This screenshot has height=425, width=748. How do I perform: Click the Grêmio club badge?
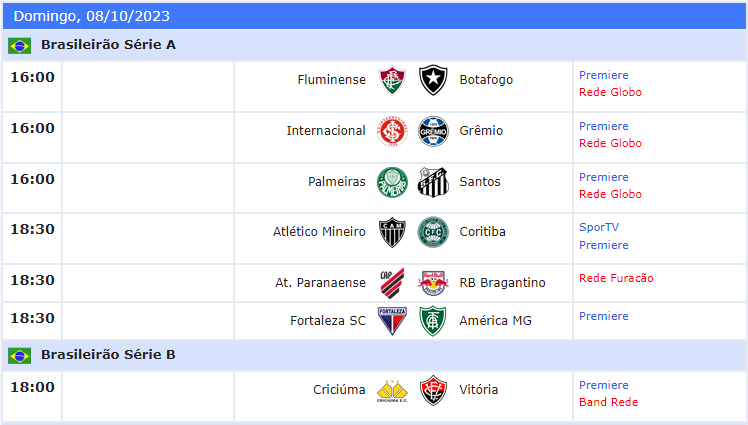[x=433, y=131]
